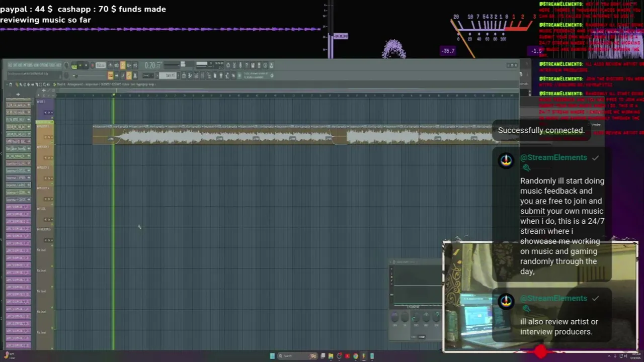The image size is (644, 362).
Task: Click the circular icon left of the scissors icon
Action: pos(228,65)
